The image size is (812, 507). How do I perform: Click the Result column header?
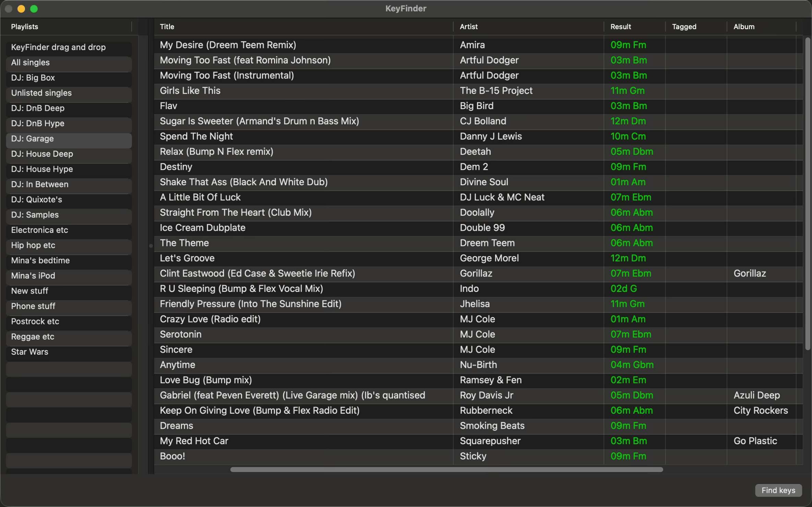(x=620, y=27)
